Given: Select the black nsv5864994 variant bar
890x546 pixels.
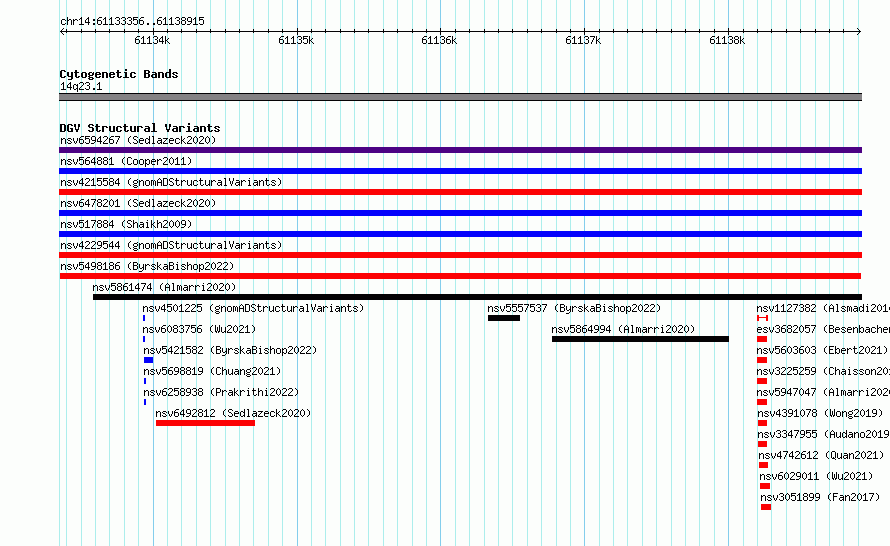Looking at the screenshot, I should click(x=640, y=339).
